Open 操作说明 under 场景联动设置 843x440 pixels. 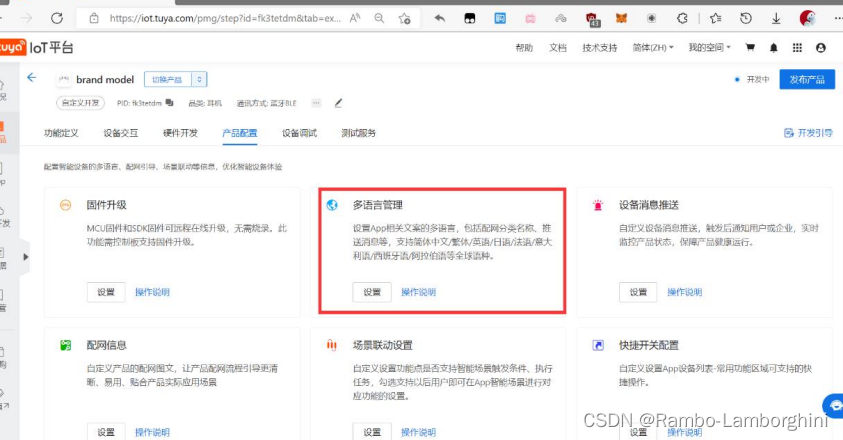[x=418, y=432]
